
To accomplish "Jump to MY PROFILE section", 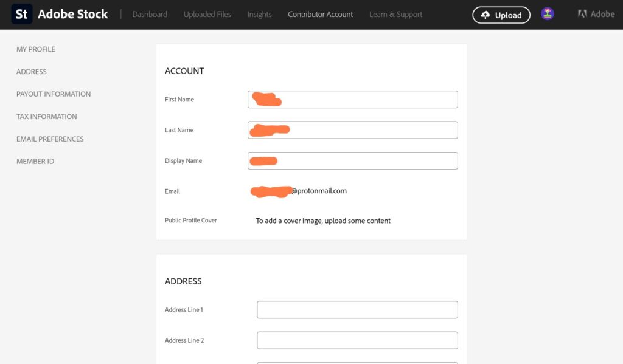I will click(36, 49).
